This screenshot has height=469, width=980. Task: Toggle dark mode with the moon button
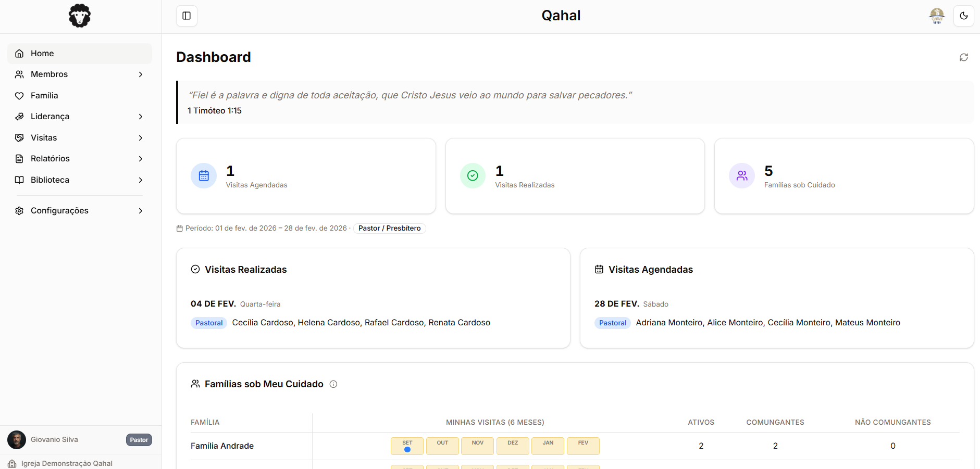pyautogui.click(x=963, y=16)
